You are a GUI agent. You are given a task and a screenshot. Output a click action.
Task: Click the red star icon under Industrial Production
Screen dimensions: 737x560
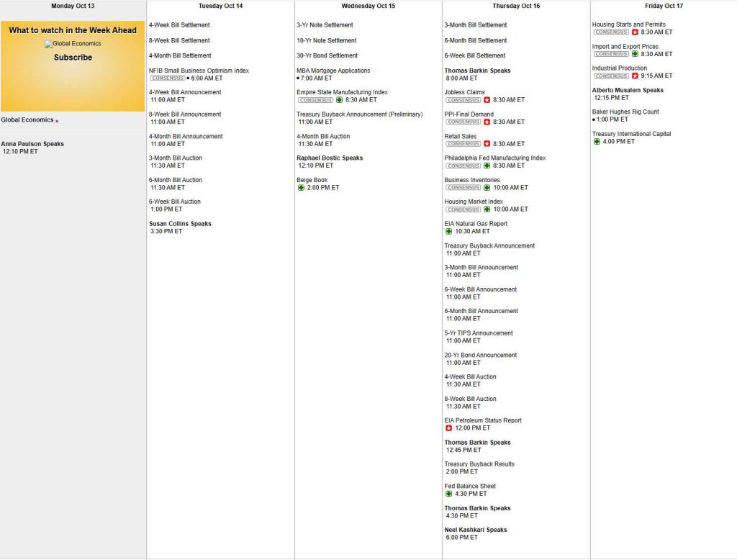tap(635, 76)
